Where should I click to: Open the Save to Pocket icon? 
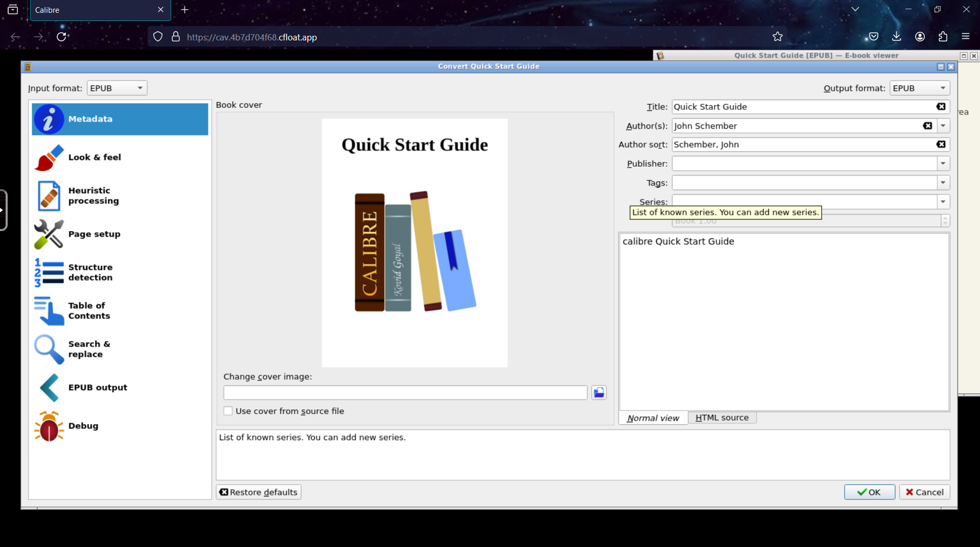(874, 37)
